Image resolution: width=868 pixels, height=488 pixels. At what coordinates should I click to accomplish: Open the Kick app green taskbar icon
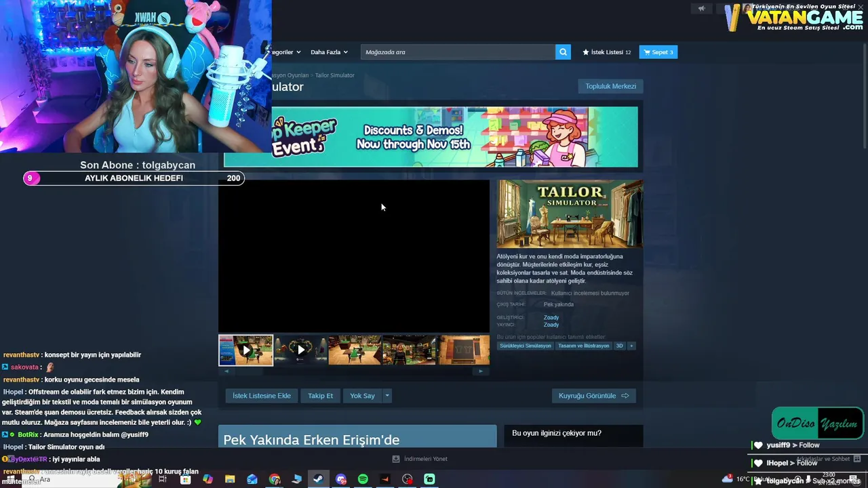pyautogui.click(x=429, y=479)
